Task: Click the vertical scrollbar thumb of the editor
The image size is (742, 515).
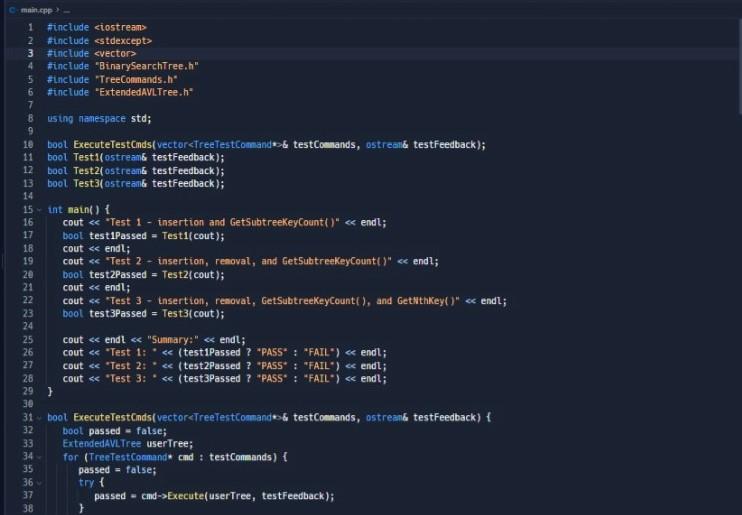Action: 740,66
